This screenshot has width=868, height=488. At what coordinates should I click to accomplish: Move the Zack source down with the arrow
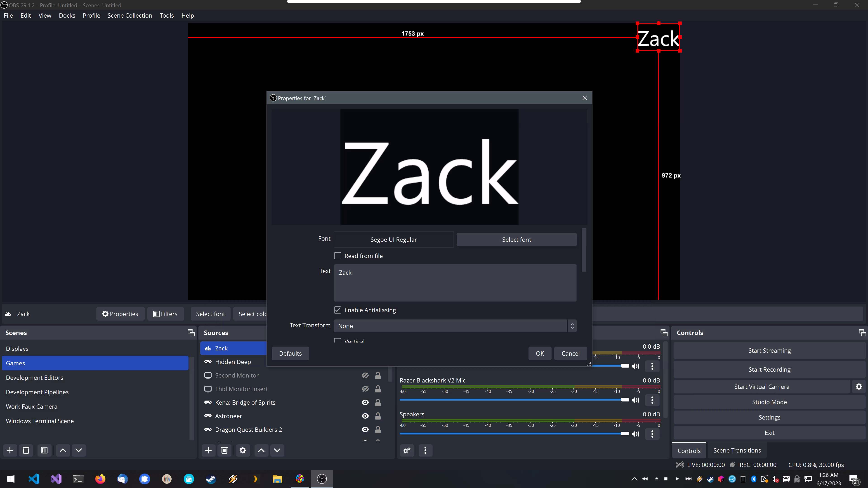(277, 450)
